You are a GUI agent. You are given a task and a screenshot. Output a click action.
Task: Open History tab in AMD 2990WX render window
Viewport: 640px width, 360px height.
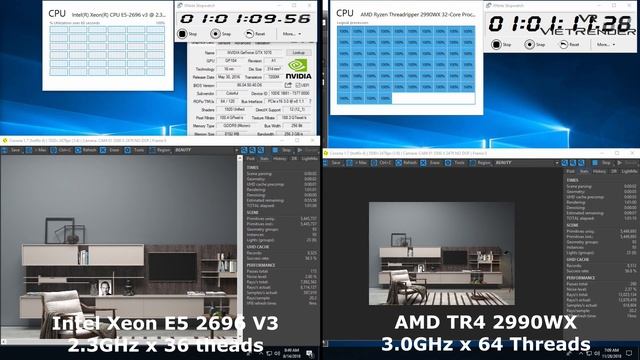pos(600,171)
